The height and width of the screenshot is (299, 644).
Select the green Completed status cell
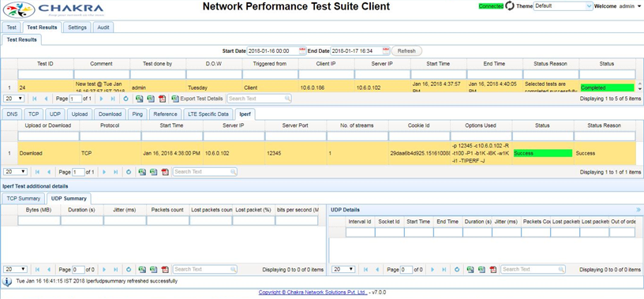pos(607,88)
